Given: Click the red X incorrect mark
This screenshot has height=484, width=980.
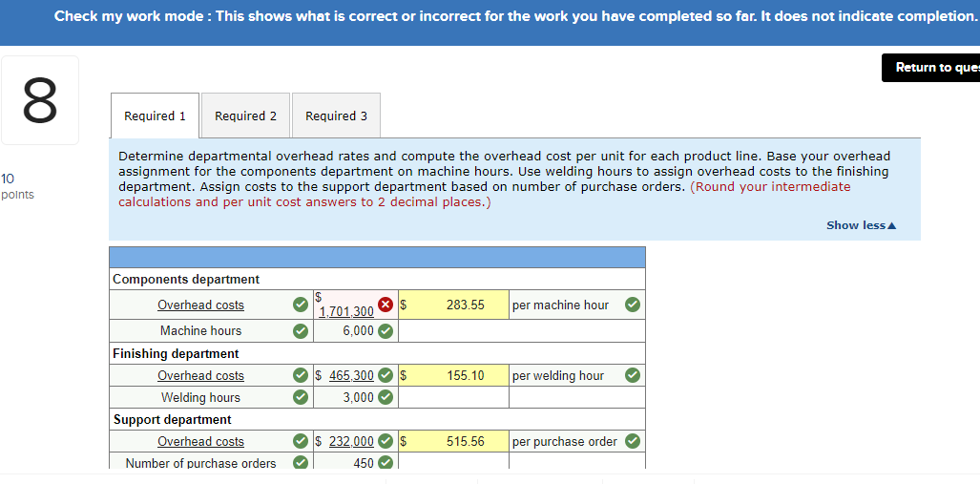Looking at the screenshot, I should pyautogui.click(x=386, y=305).
